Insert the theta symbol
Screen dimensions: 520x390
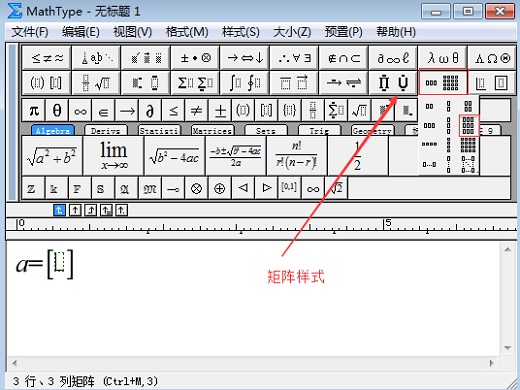pos(57,110)
